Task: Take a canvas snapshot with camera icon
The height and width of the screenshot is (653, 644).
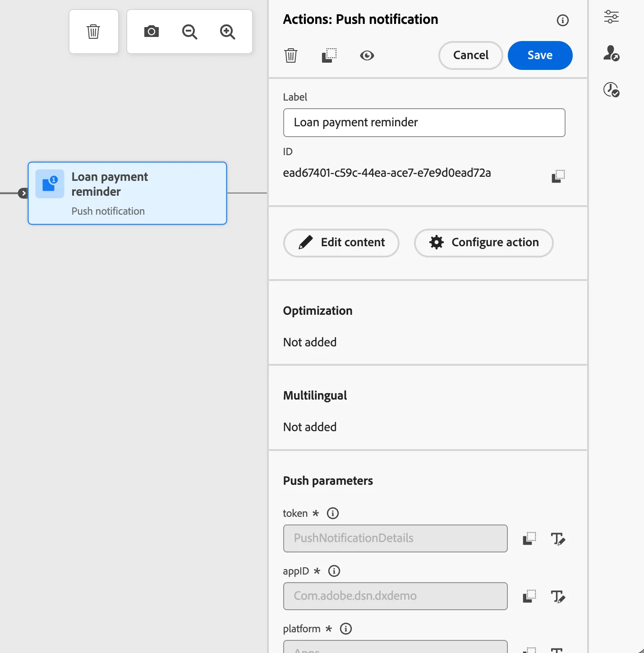Action: (x=152, y=32)
